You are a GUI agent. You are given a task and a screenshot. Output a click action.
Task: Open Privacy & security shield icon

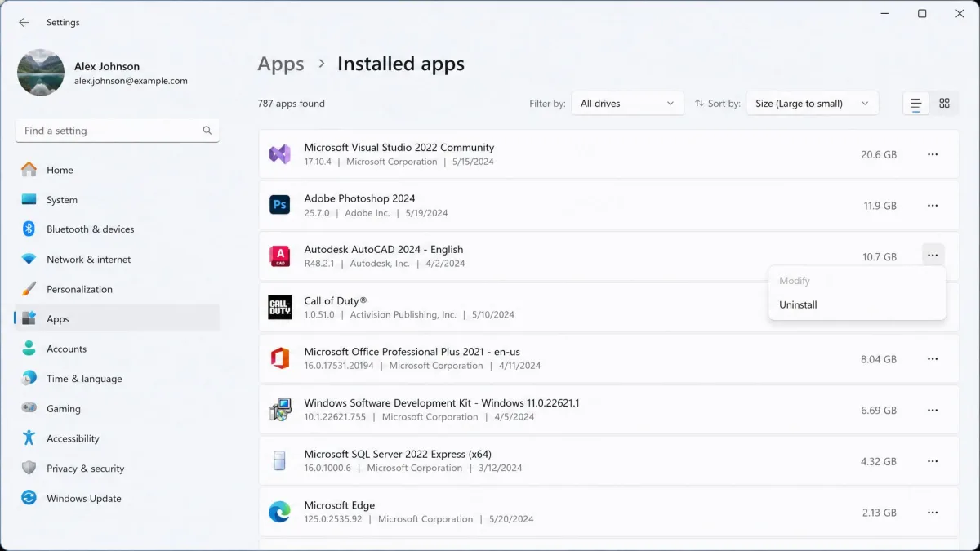pyautogui.click(x=29, y=469)
